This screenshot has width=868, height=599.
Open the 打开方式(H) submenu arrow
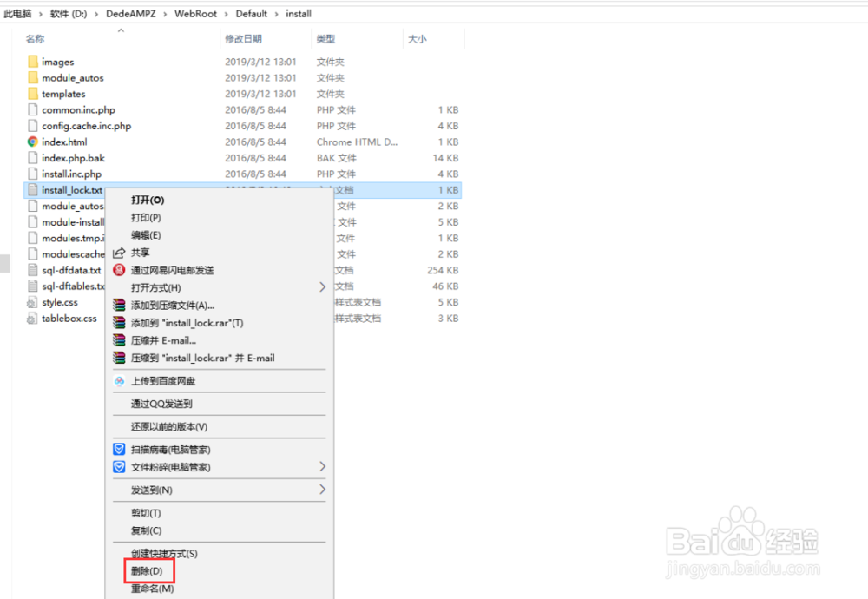(x=321, y=286)
